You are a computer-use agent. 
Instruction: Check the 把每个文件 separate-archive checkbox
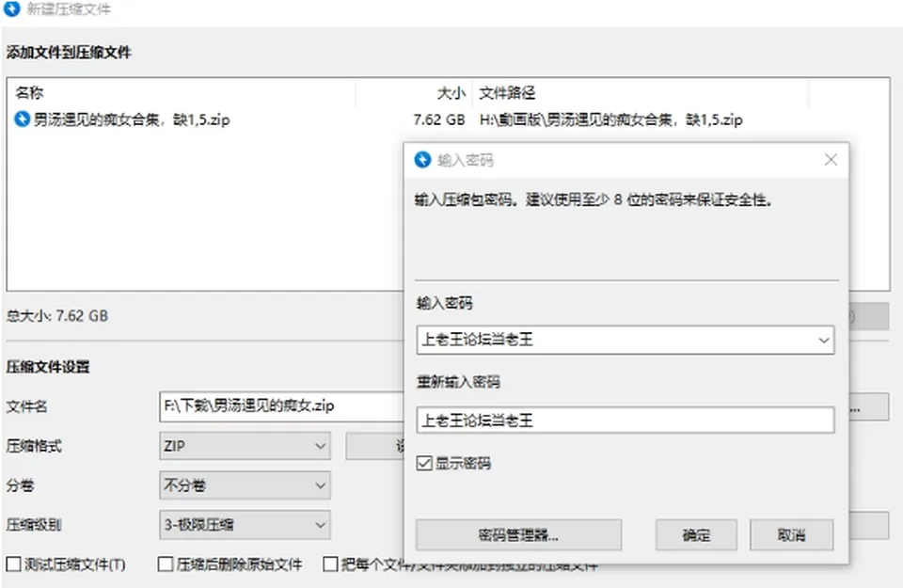tap(330, 564)
